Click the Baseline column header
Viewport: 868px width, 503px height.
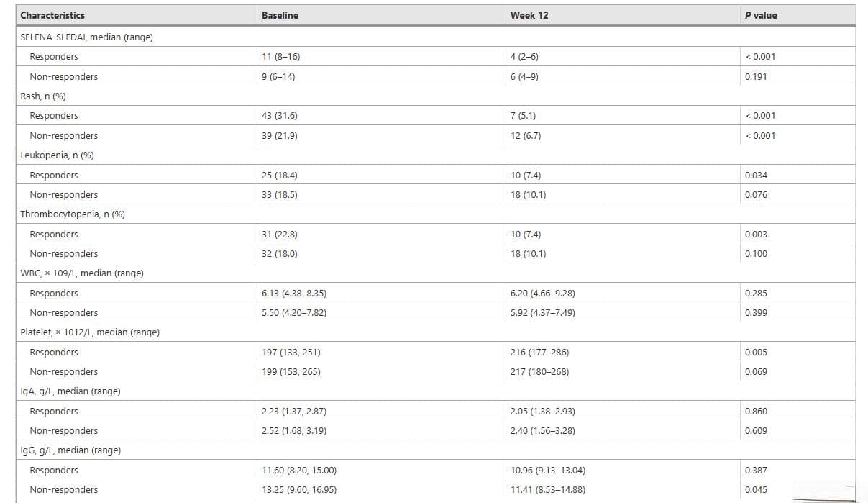click(280, 15)
